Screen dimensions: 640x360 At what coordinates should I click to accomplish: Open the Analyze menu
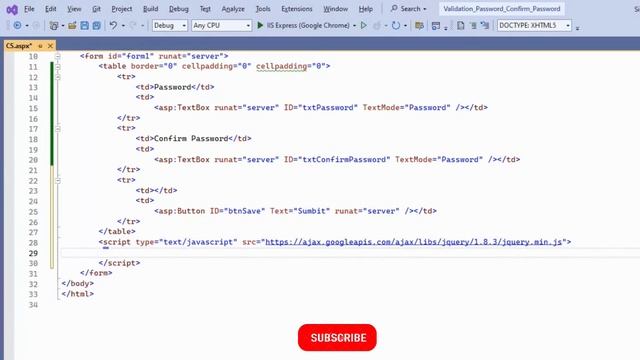click(x=233, y=9)
